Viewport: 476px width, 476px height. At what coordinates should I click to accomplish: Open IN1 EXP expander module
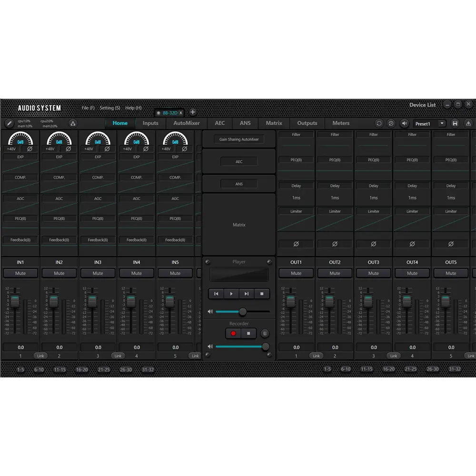(20, 157)
